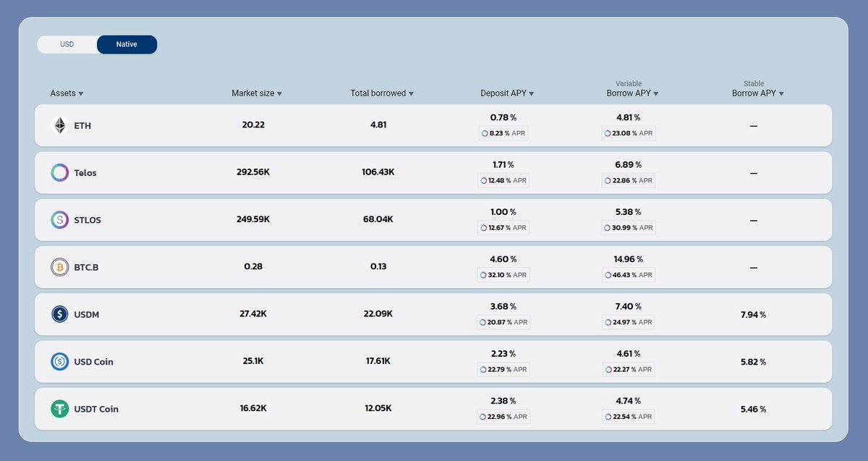868x461 pixels.
Task: Click USDT Coin stable borrow 5.46 %
Action: (753, 410)
